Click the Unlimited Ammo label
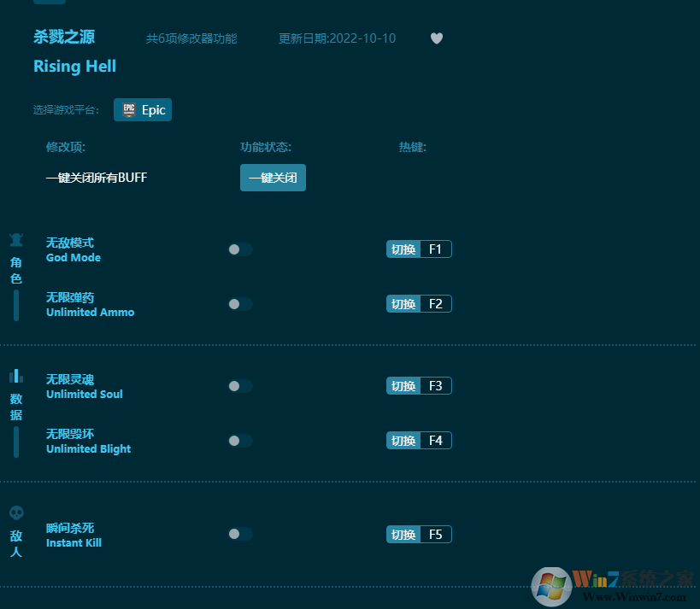 click(x=91, y=313)
